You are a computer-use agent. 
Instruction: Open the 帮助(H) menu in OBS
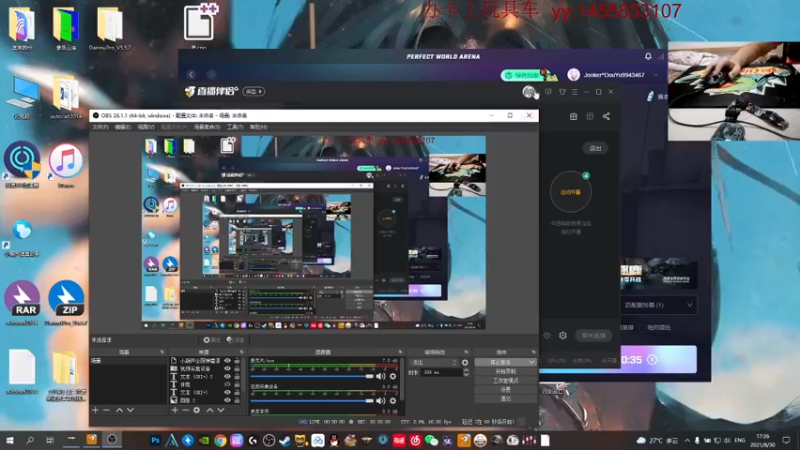click(258, 127)
